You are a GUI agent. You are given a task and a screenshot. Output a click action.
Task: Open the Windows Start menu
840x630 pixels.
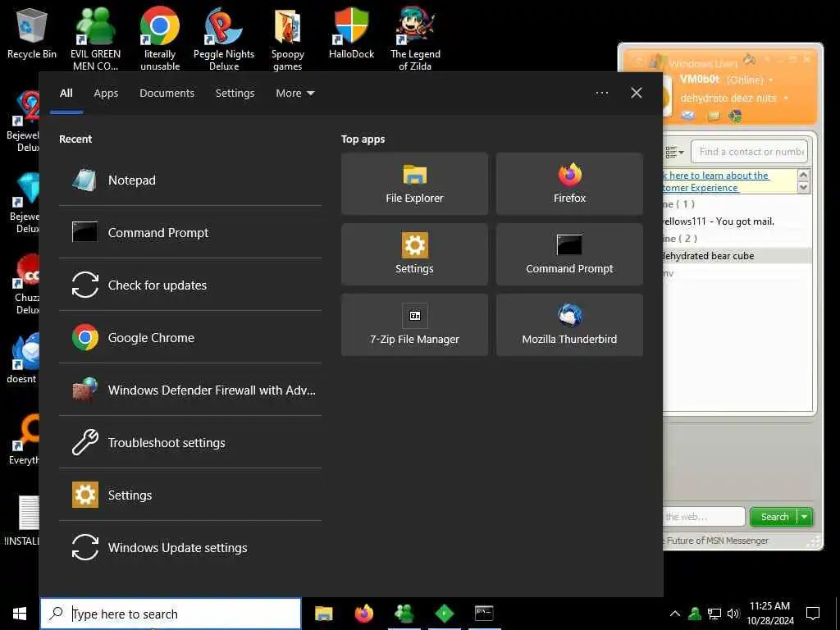pyautogui.click(x=20, y=614)
